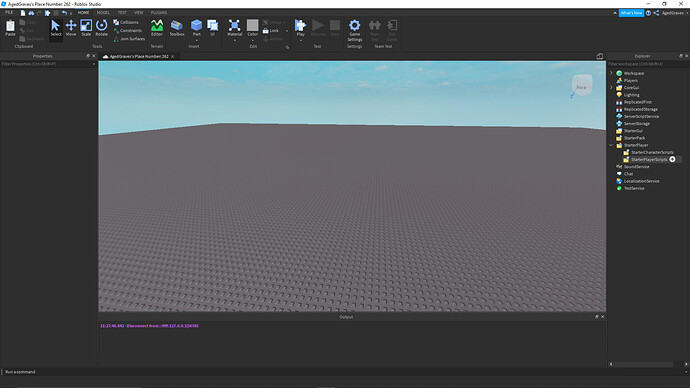
Task: Open the UI insert tool
Action: point(213,28)
